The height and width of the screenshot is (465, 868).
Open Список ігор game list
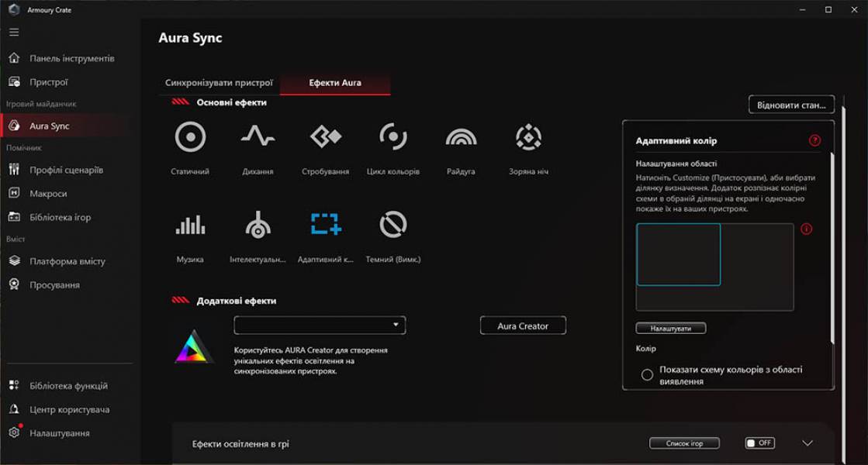686,443
